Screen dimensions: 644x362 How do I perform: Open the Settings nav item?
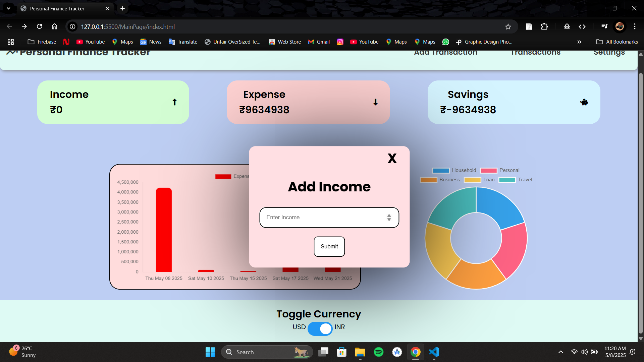[x=609, y=53]
